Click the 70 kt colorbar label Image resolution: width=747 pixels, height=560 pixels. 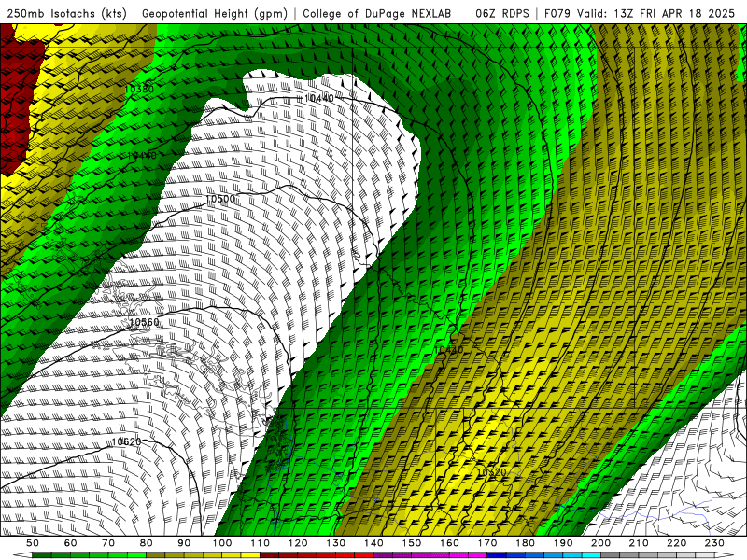pyautogui.click(x=108, y=543)
